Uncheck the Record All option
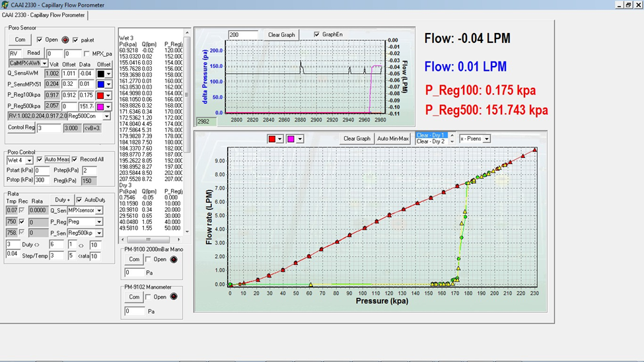This screenshot has height=362, width=644. 75,159
